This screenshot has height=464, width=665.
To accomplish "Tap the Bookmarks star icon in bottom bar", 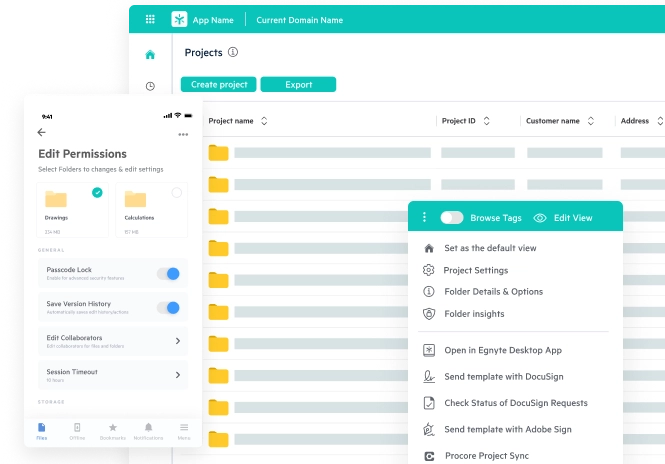I will click(x=113, y=427).
